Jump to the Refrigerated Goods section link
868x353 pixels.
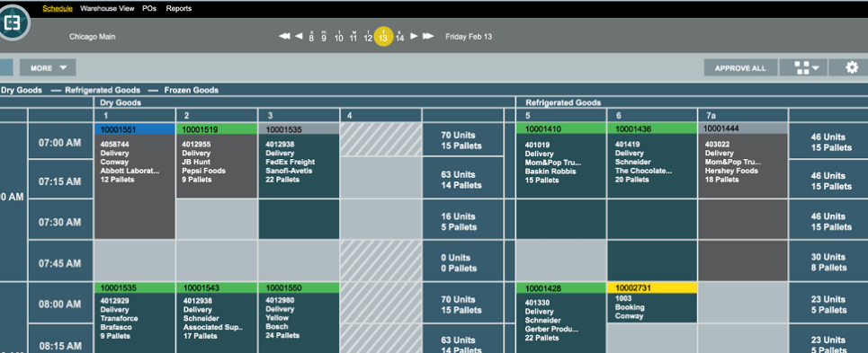coord(103,90)
